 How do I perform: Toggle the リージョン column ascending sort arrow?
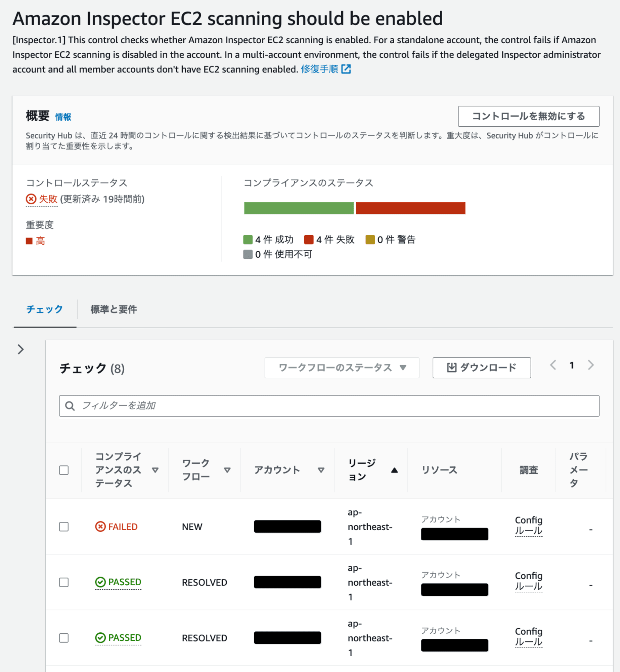pyautogui.click(x=394, y=470)
